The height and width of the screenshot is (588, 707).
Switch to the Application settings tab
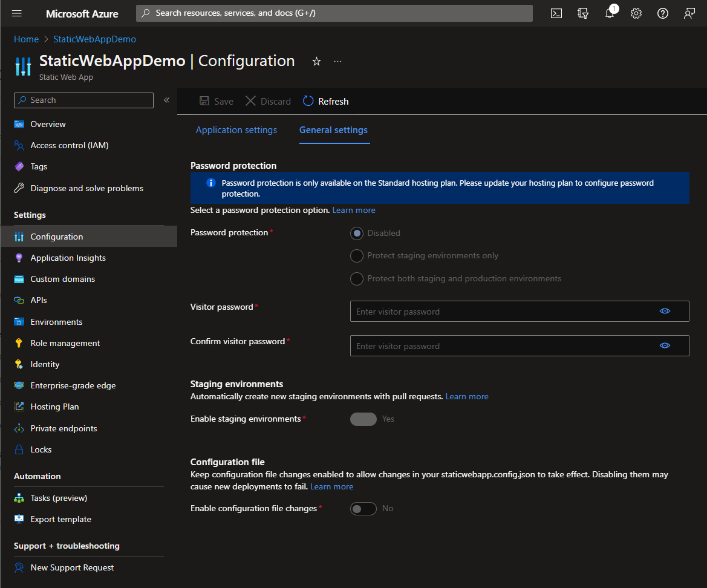[236, 129]
